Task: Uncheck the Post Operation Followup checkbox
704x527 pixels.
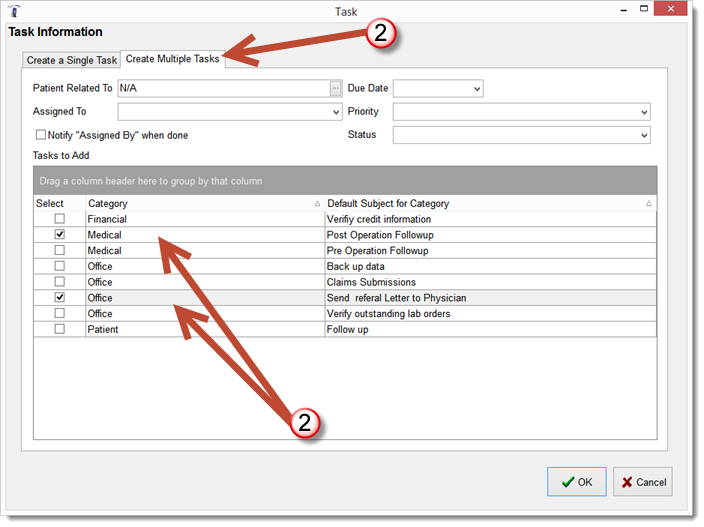Action: tap(60, 235)
